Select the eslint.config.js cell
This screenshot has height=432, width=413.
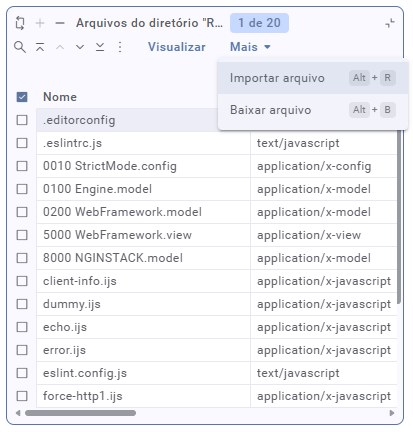point(143,373)
